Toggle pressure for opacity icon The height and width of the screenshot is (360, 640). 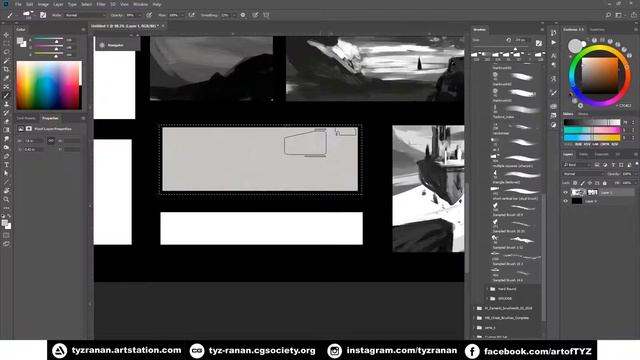click(149, 15)
